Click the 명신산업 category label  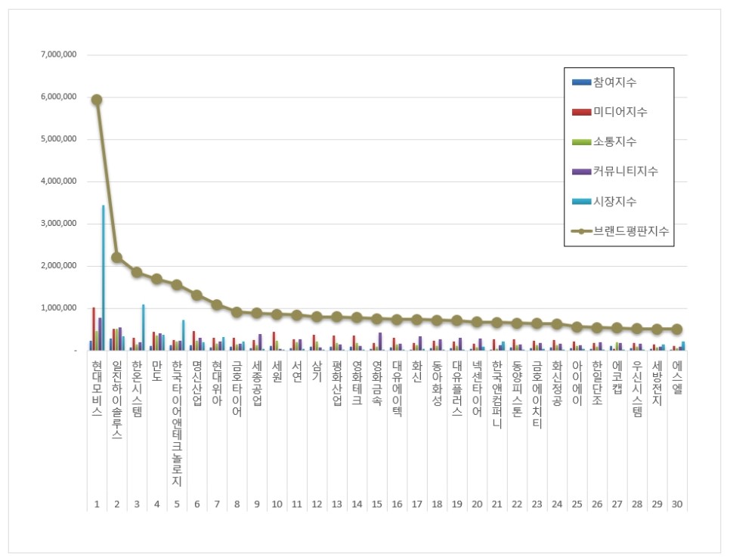tap(197, 382)
